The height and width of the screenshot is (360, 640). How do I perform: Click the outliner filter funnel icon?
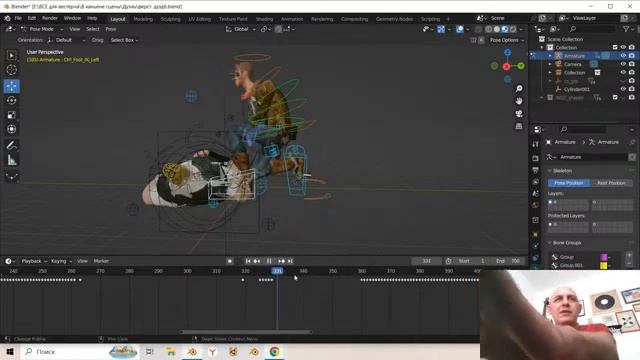(x=626, y=29)
